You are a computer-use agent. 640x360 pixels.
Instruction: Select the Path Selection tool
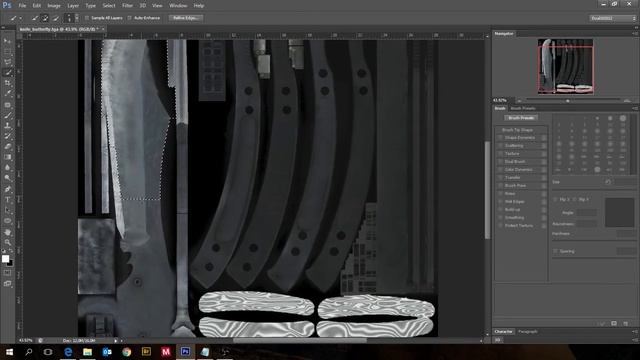click(7, 210)
